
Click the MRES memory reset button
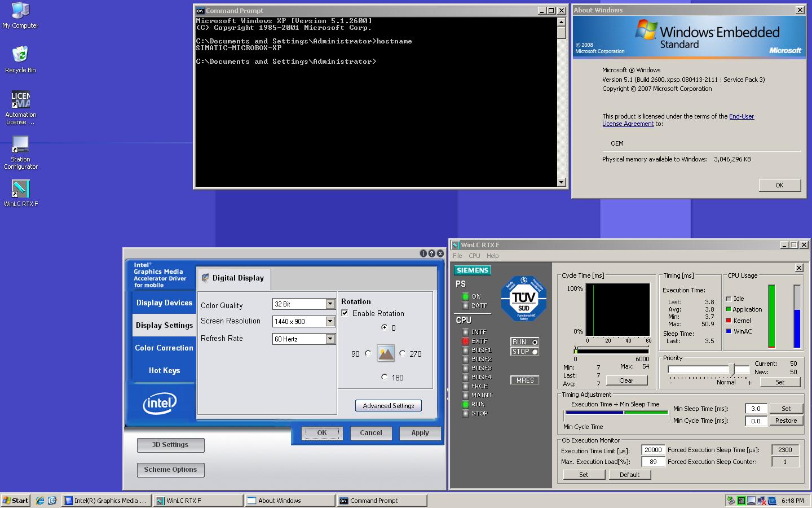click(524, 380)
